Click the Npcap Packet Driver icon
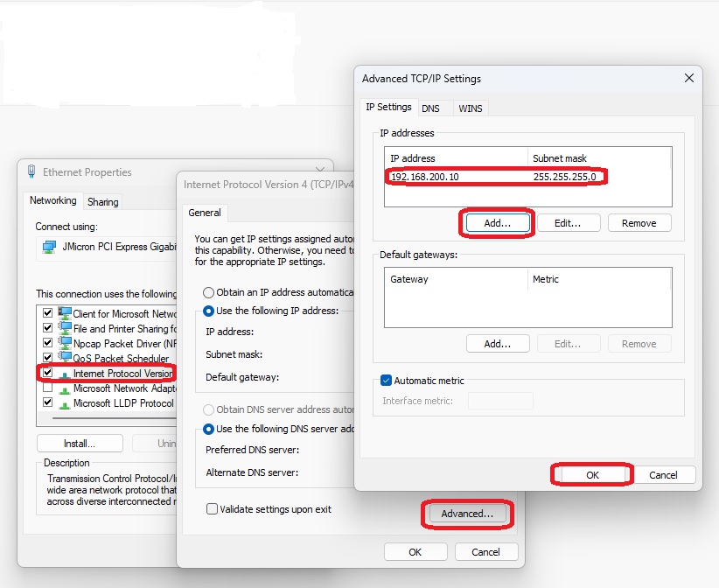Screen dimensions: 719x588 (x=65, y=343)
